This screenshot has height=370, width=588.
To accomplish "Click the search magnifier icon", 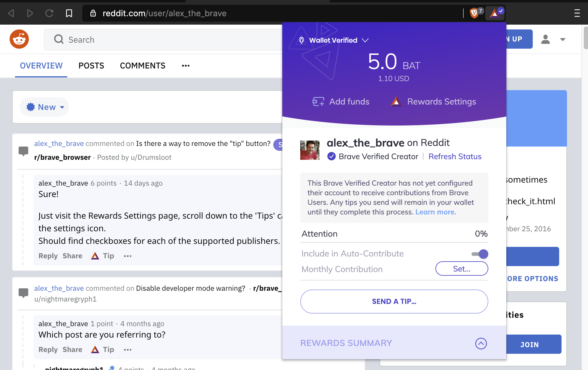I will coord(59,39).
